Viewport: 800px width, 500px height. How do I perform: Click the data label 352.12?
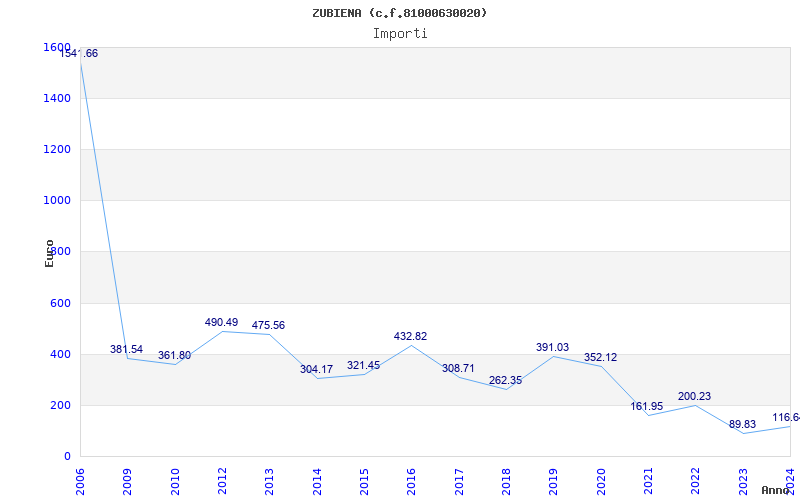pyautogui.click(x=601, y=358)
